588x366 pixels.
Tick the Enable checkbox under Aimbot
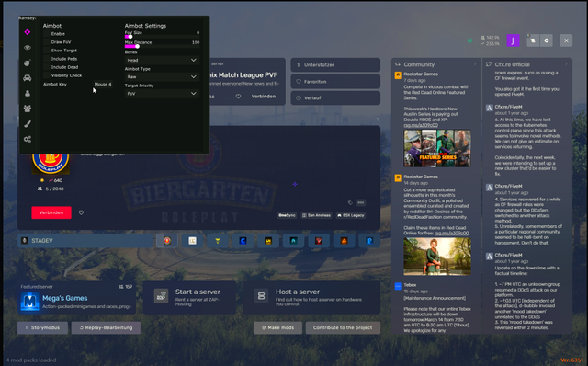47,34
